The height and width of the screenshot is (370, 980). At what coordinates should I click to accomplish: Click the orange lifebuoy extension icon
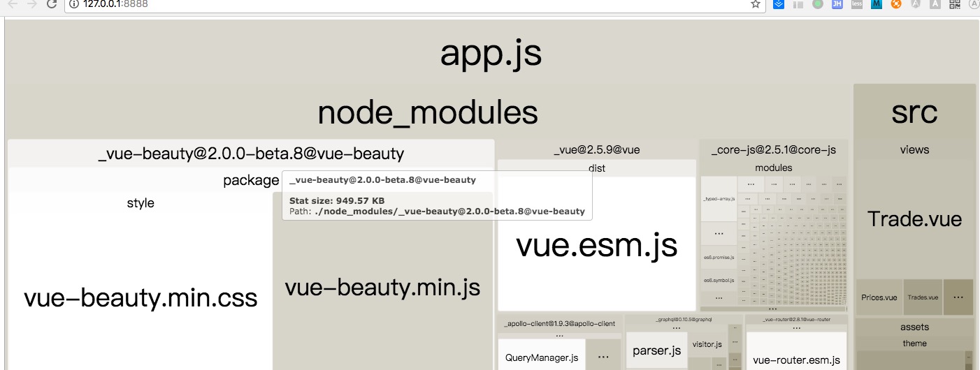click(896, 4)
